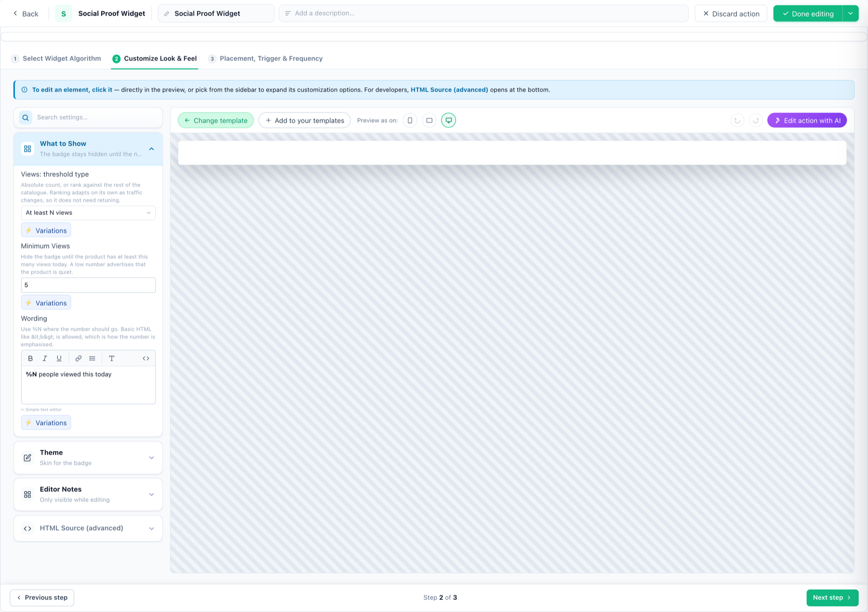
Task: Click Simple text editor link
Action: click(x=41, y=410)
